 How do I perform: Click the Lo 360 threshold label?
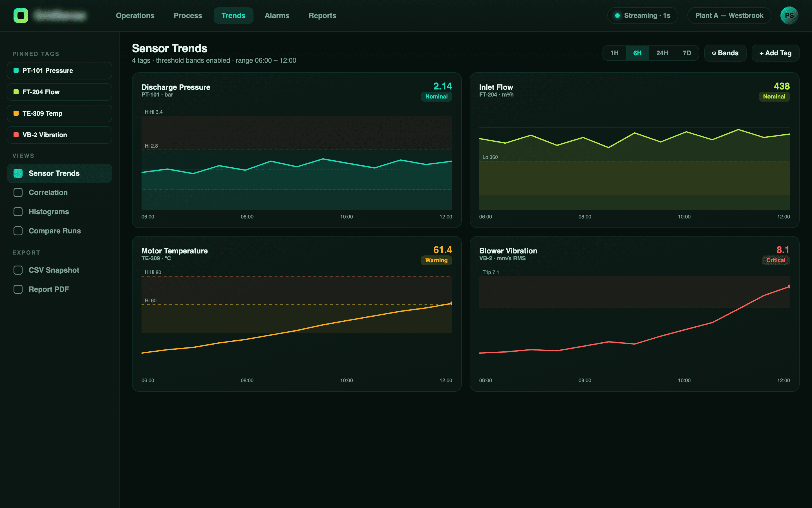click(x=490, y=157)
